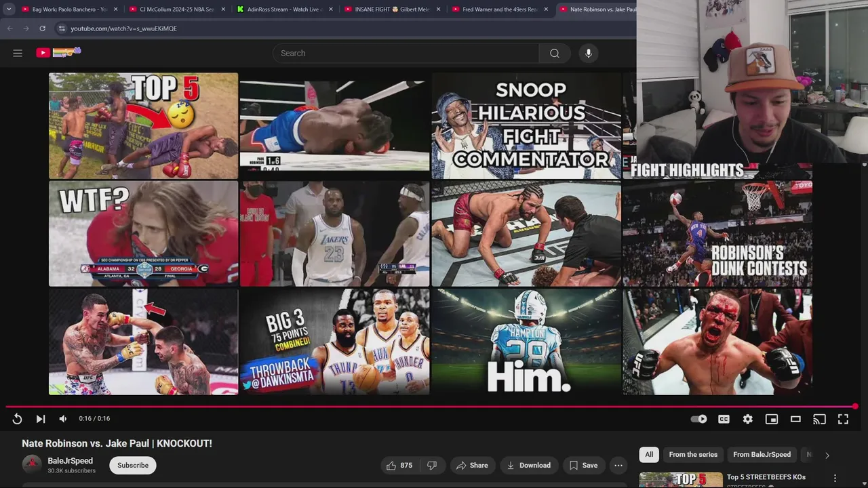Open the BaleJrSpeed channel avatar
Image resolution: width=868 pixels, height=488 pixels.
click(x=32, y=464)
